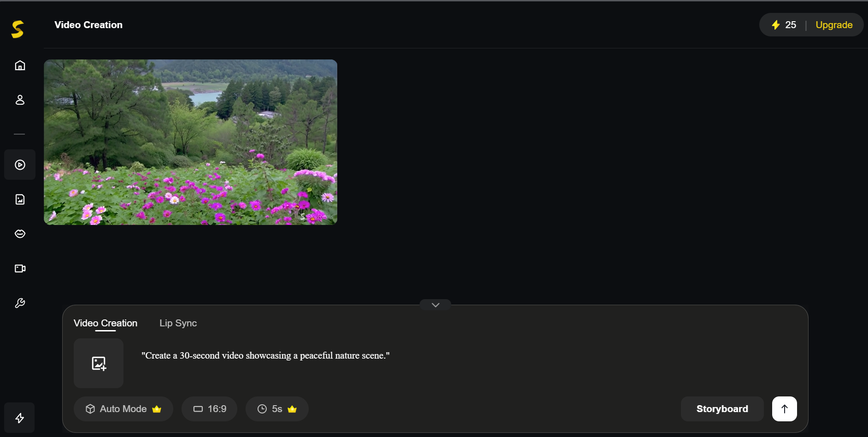868x437 pixels.
Task: Open the tools wrench icon in the sidebar
Action: [x=20, y=303]
